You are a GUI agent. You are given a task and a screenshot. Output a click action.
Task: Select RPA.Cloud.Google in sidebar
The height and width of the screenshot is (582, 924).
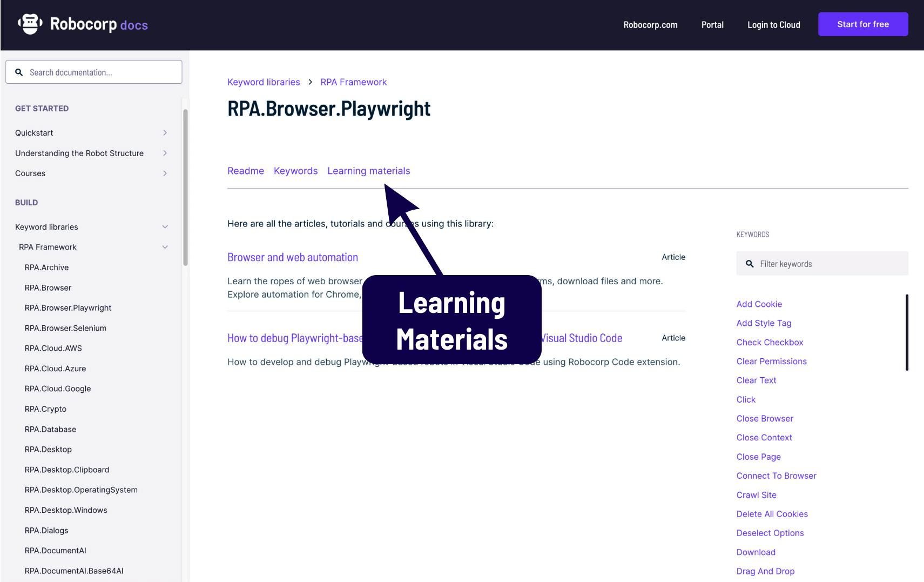[x=58, y=389]
